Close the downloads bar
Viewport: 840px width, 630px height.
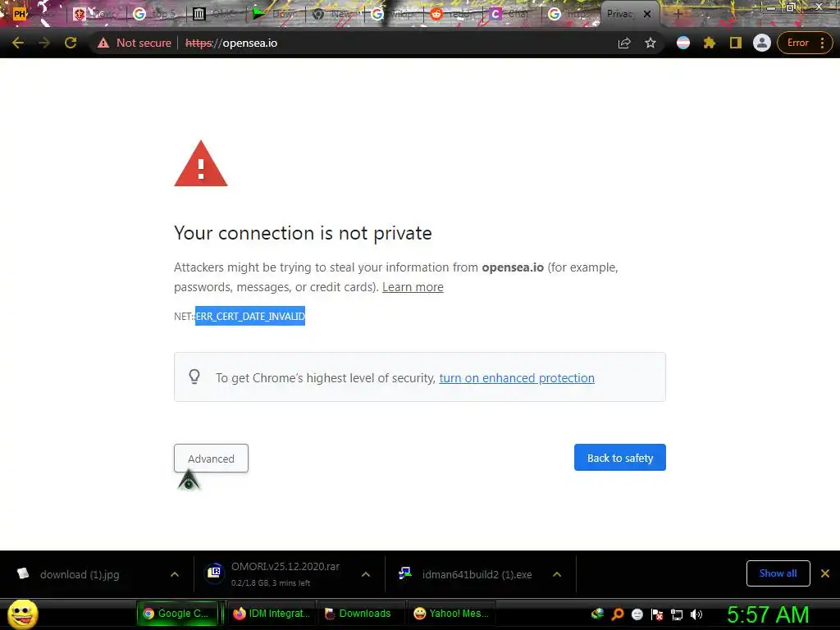825,573
